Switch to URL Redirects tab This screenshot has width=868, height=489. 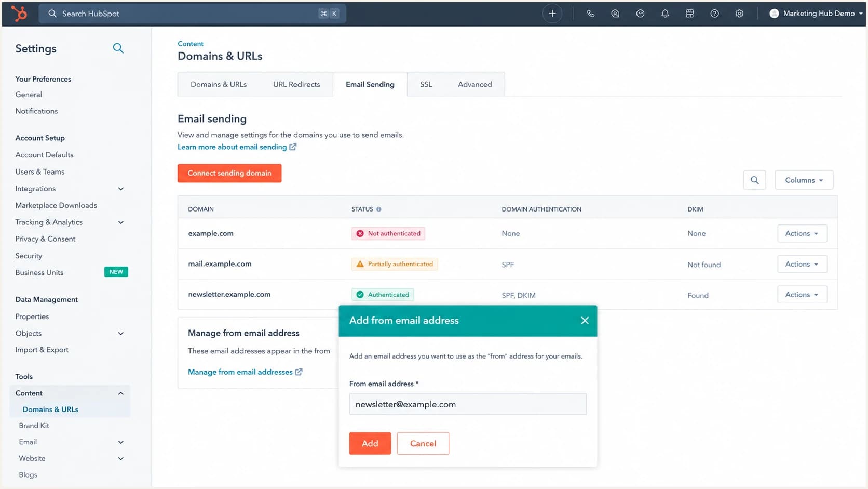pyautogui.click(x=296, y=84)
